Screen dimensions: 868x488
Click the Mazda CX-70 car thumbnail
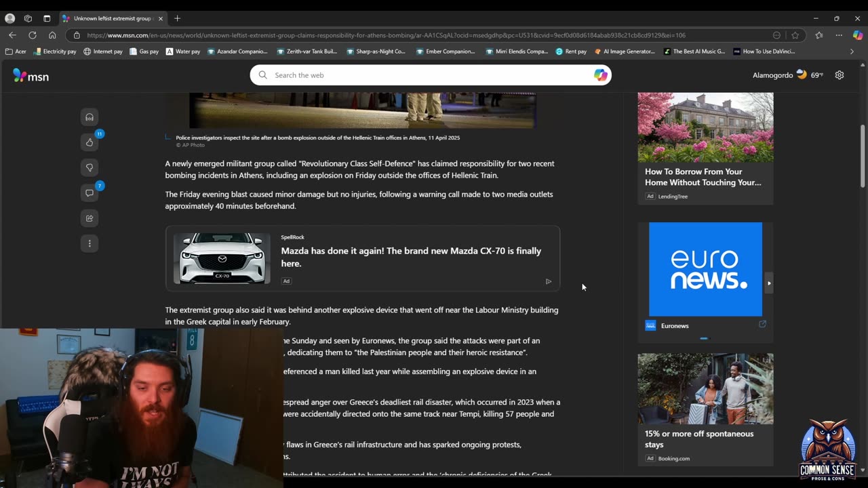pyautogui.click(x=222, y=258)
